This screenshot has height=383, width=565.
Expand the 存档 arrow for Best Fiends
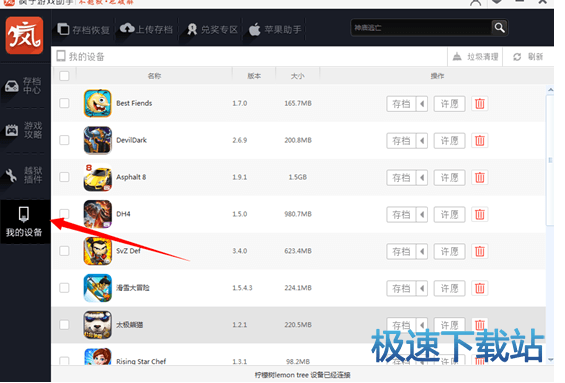tap(422, 104)
